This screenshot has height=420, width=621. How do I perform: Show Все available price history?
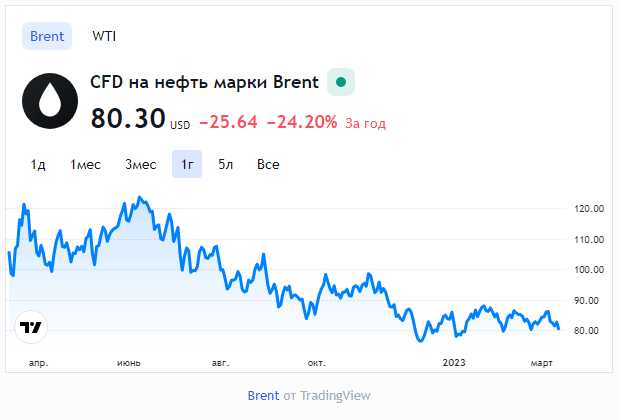(x=268, y=164)
